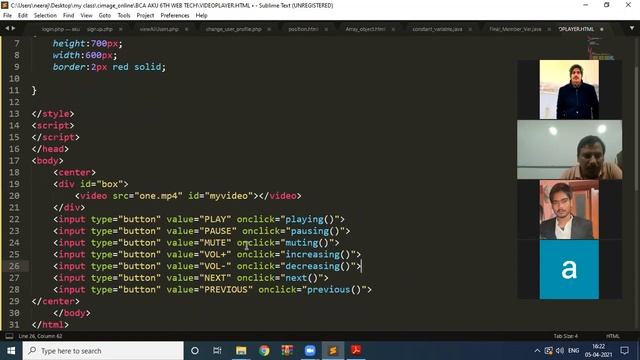Screen dimensions: 640x360
Task: Click line number 20 in the gutter
Action: (x=14, y=196)
